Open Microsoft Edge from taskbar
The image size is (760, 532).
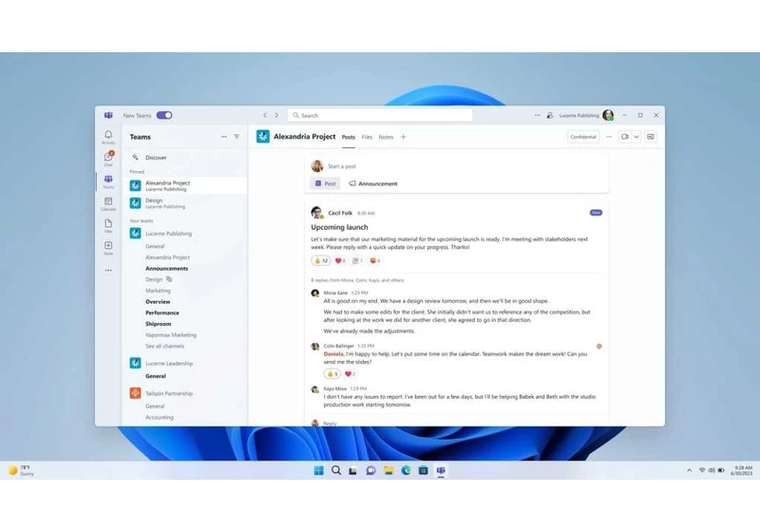pyautogui.click(x=406, y=470)
